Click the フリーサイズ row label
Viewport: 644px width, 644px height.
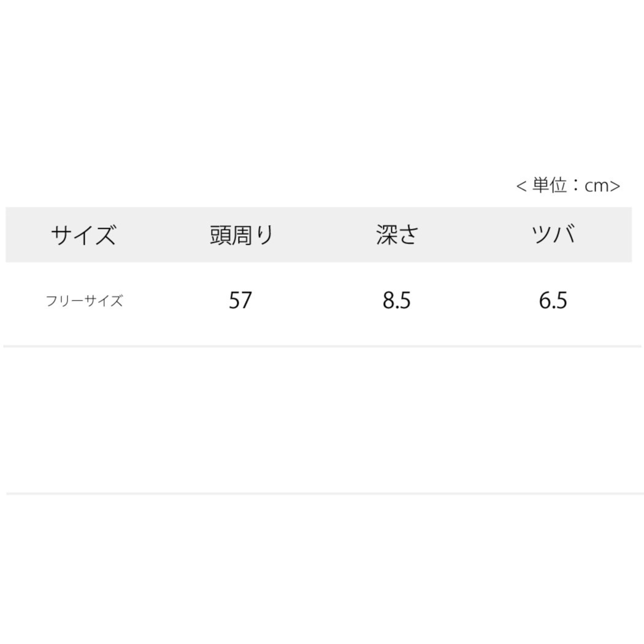click(x=85, y=301)
